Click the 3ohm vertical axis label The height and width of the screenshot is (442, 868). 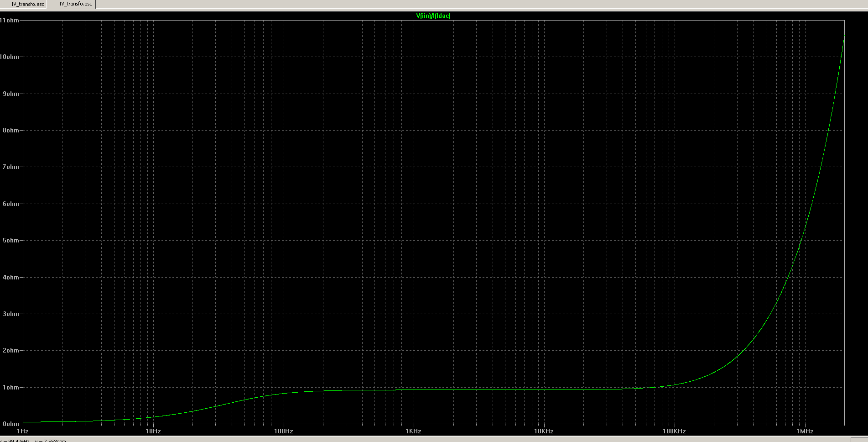(11, 314)
